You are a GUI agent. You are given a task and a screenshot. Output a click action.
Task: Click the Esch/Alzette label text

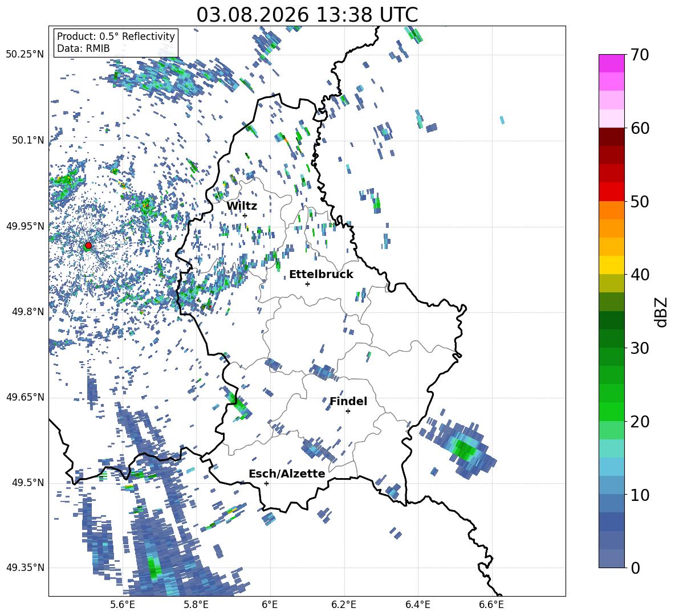pyautogui.click(x=287, y=474)
